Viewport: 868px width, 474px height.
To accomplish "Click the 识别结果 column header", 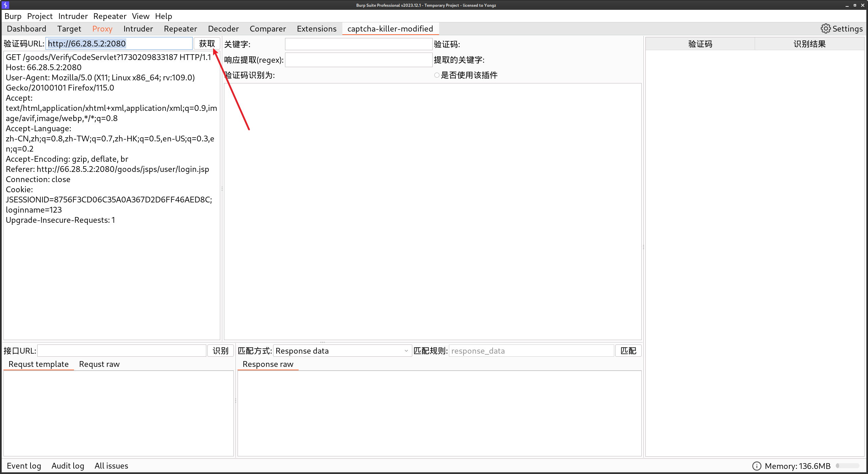I will click(810, 44).
